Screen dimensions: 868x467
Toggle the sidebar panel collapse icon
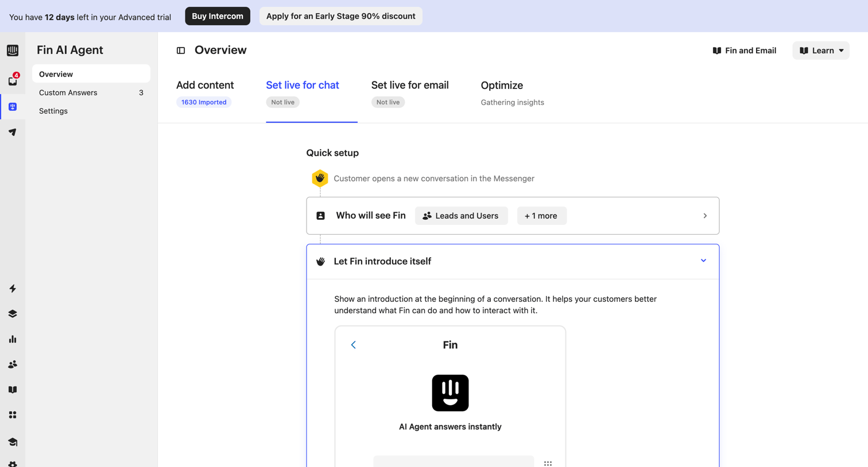pos(181,50)
